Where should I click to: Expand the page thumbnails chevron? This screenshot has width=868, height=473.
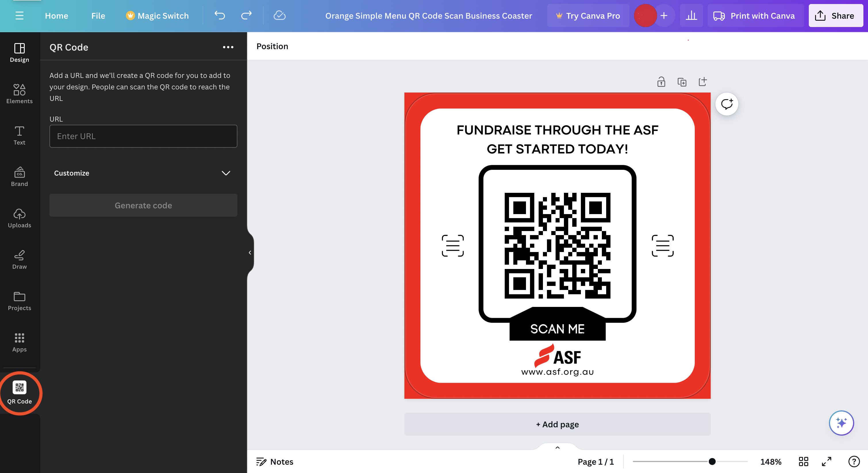coord(557,447)
